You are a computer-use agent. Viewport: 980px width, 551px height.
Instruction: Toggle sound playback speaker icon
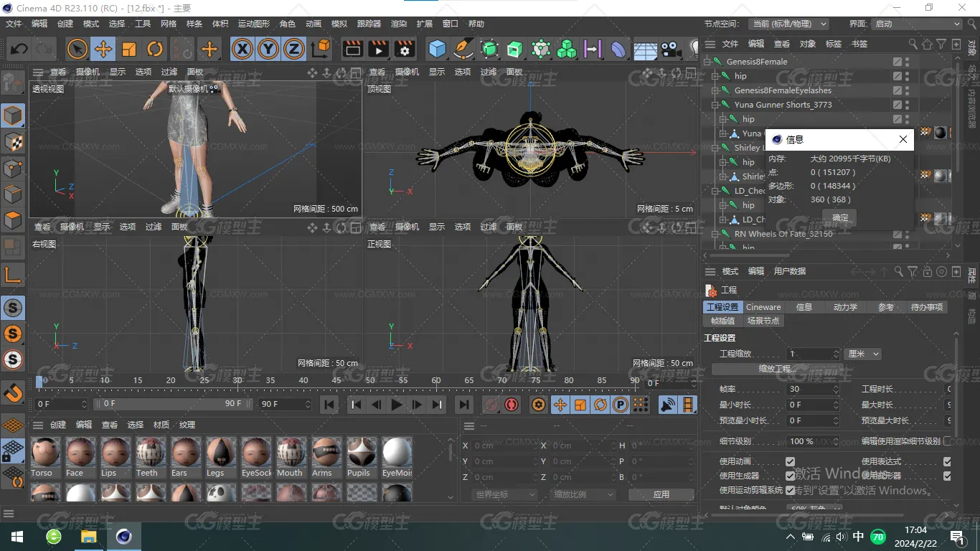pos(668,405)
